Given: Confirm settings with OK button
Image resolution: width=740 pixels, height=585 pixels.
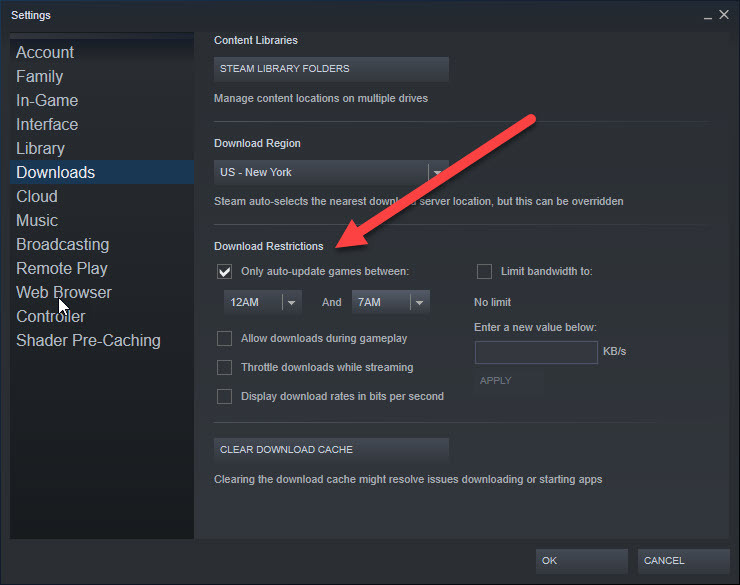Looking at the screenshot, I should [581, 561].
